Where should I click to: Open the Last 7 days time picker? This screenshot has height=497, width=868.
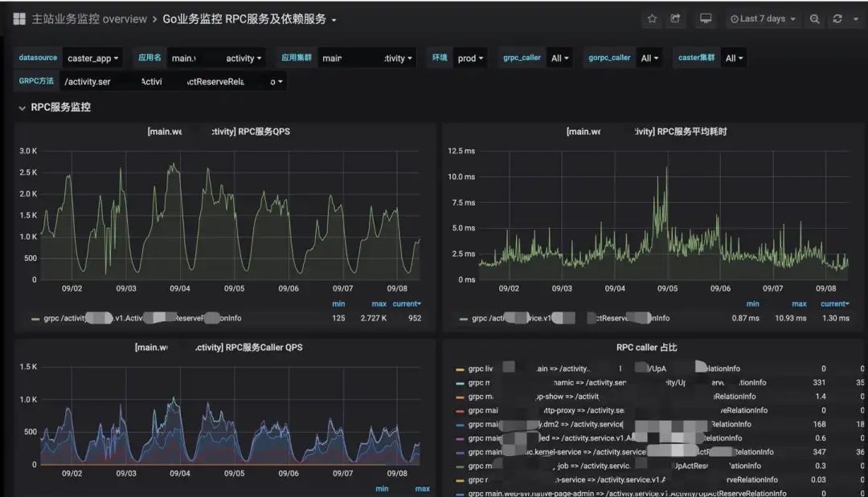(763, 18)
